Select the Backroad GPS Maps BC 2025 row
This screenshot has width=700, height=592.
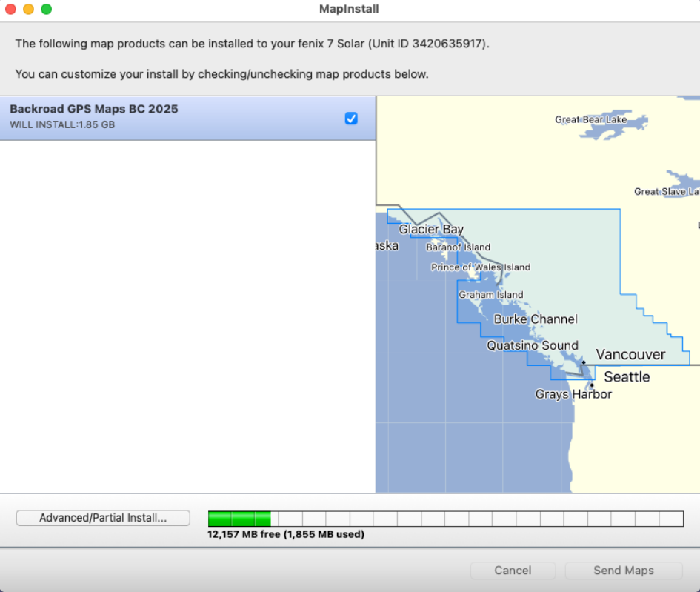[x=187, y=119]
